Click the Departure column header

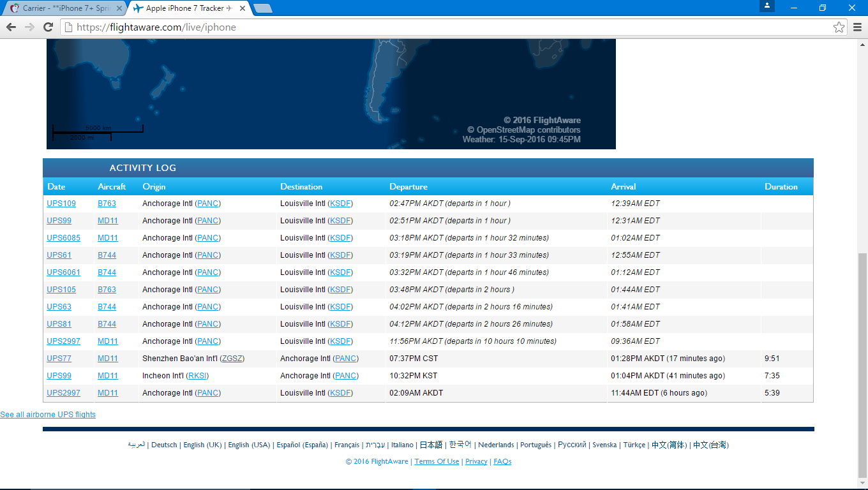coord(408,187)
